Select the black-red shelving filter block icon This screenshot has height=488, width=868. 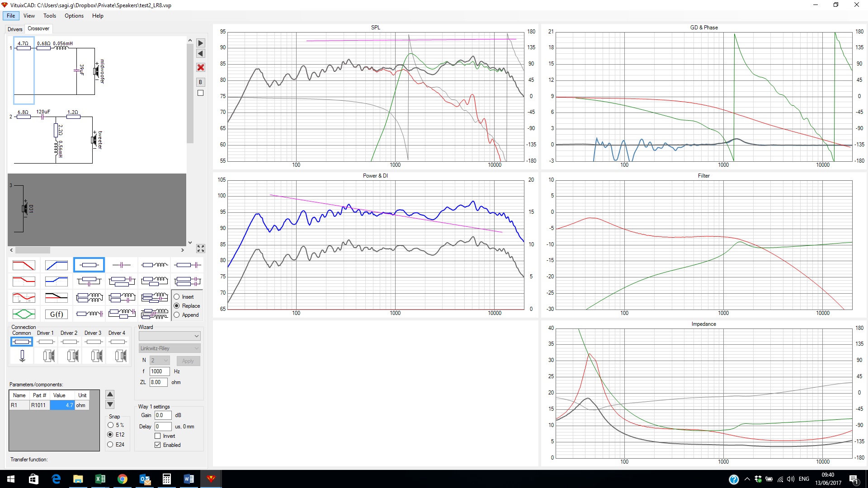tap(56, 298)
